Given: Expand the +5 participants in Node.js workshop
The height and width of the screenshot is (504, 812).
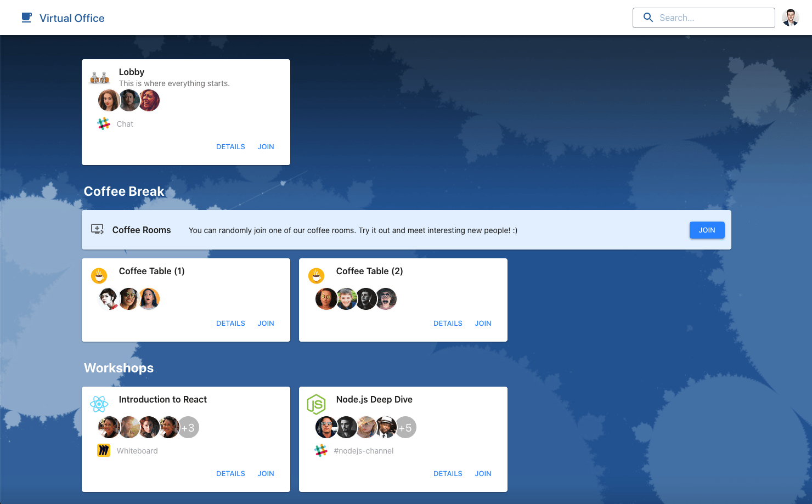Looking at the screenshot, I should click(405, 428).
